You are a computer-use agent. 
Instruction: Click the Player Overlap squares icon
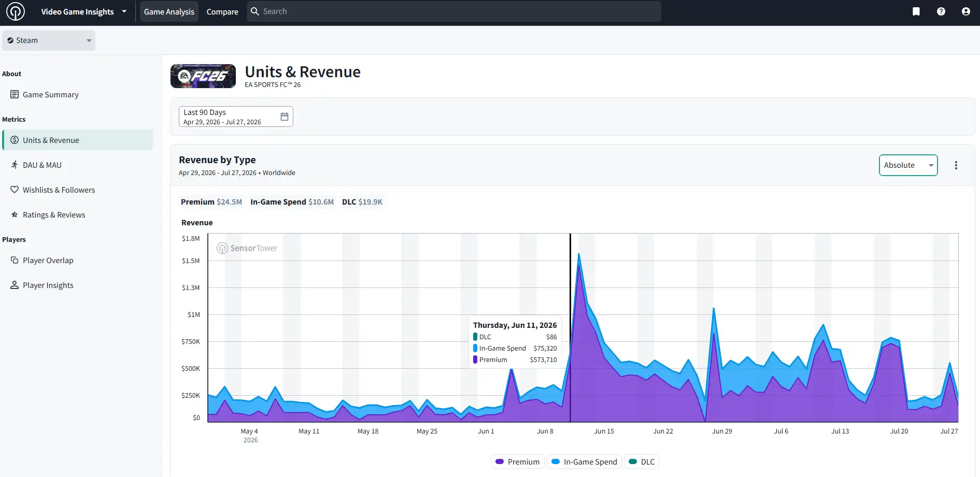tap(15, 260)
